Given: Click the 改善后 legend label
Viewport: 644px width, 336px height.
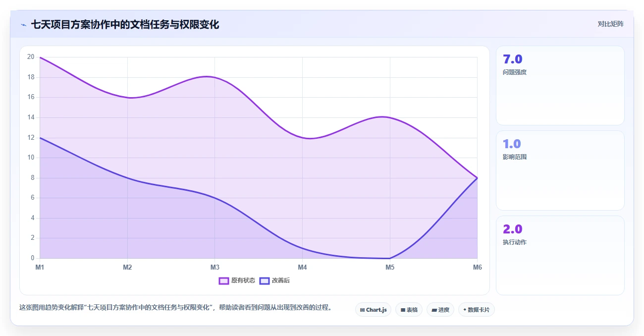Looking at the screenshot, I should [x=281, y=280].
